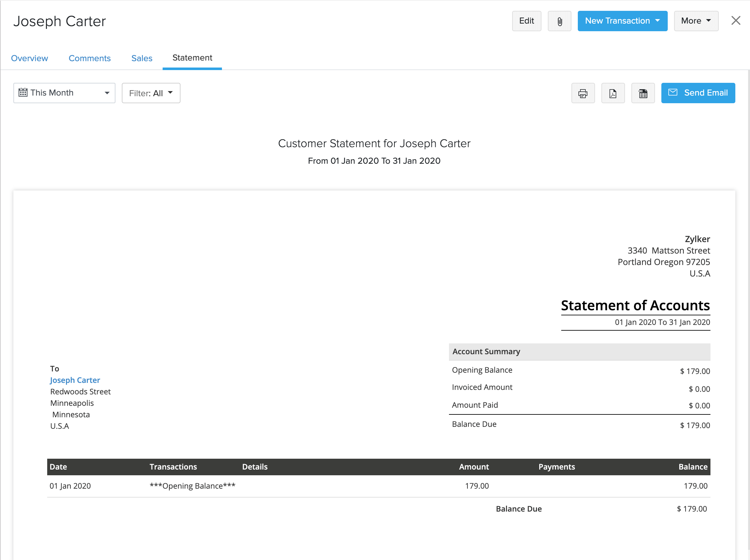Attach a file using the paperclip icon
This screenshot has width=750, height=560.
559,21
